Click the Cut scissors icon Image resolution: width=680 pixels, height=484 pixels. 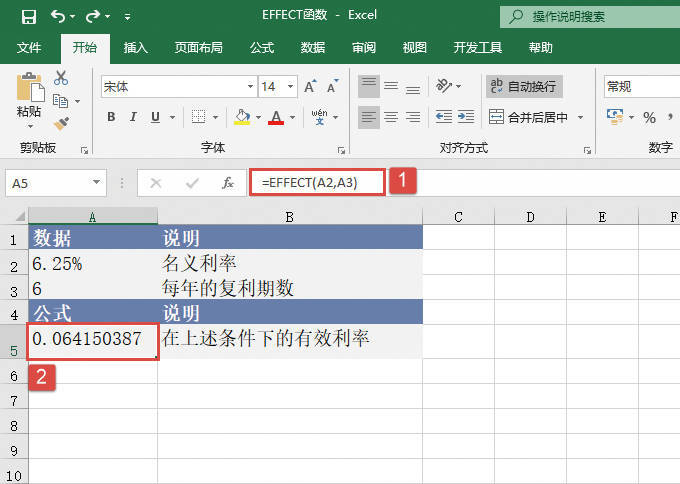[x=61, y=78]
